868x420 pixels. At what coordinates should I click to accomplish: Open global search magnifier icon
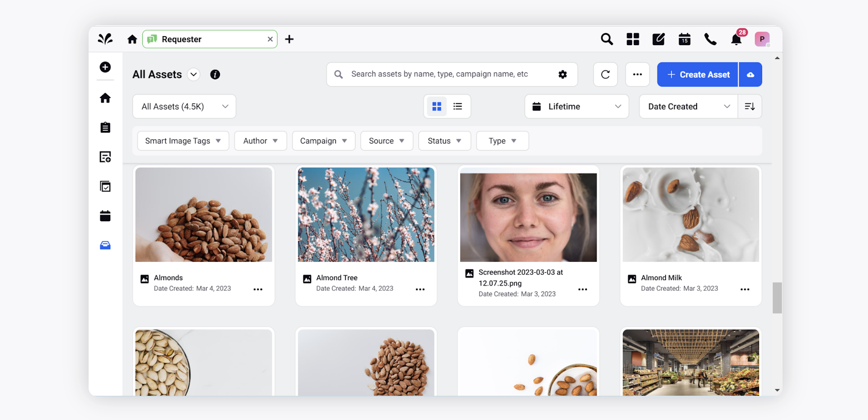pyautogui.click(x=607, y=39)
